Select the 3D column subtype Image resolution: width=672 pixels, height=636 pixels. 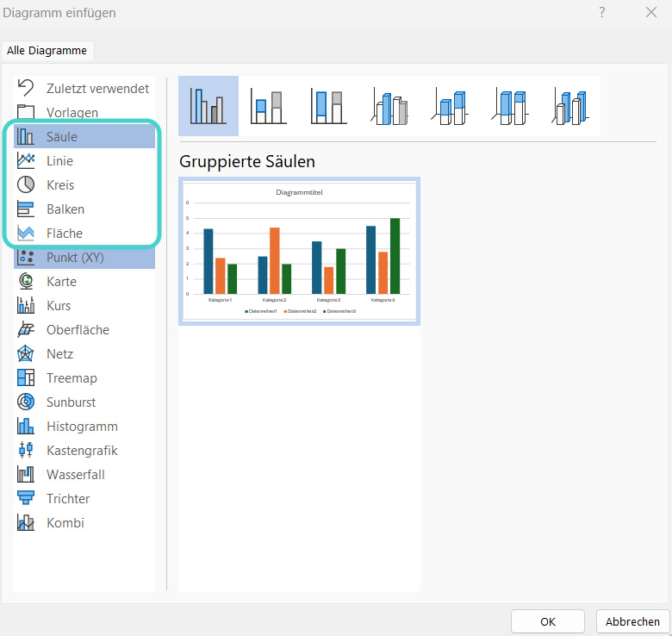[570, 106]
